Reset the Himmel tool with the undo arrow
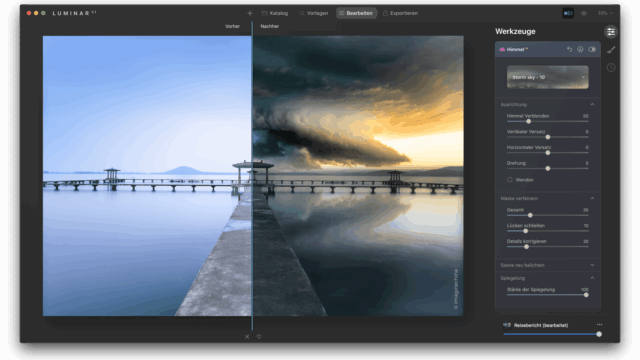 569,49
